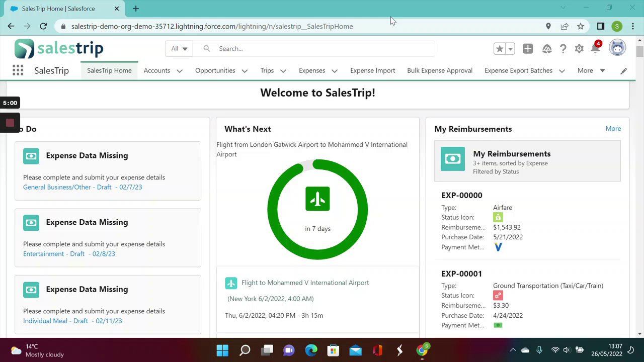Click the Chrome address bar URL

[x=212, y=26]
